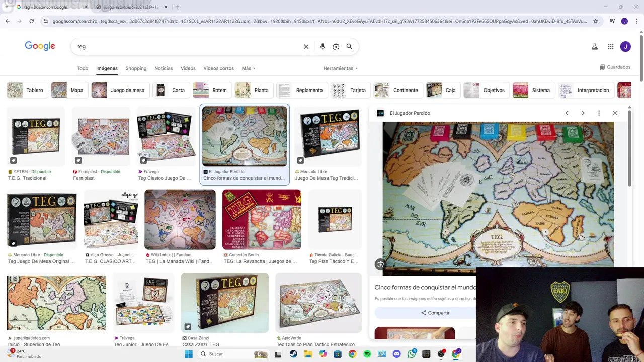Viewport: 644px width, 362px height.
Task: Start voice search with the microphone icon
Action: pos(323,46)
